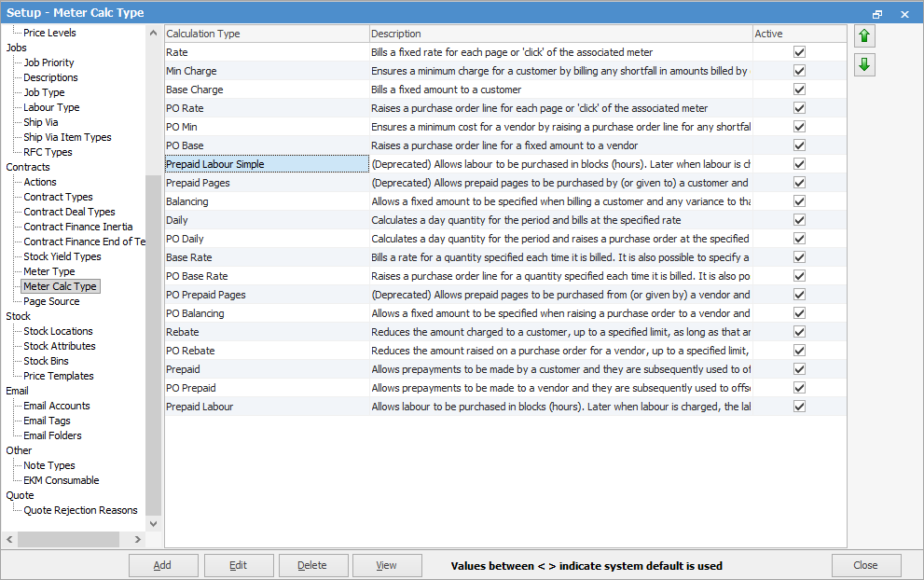
Task: Open Stock Attributes setup item
Action: (59, 346)
